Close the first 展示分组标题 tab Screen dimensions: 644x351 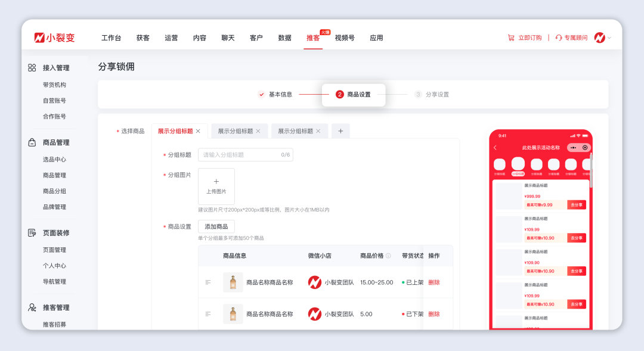[198, 131]
